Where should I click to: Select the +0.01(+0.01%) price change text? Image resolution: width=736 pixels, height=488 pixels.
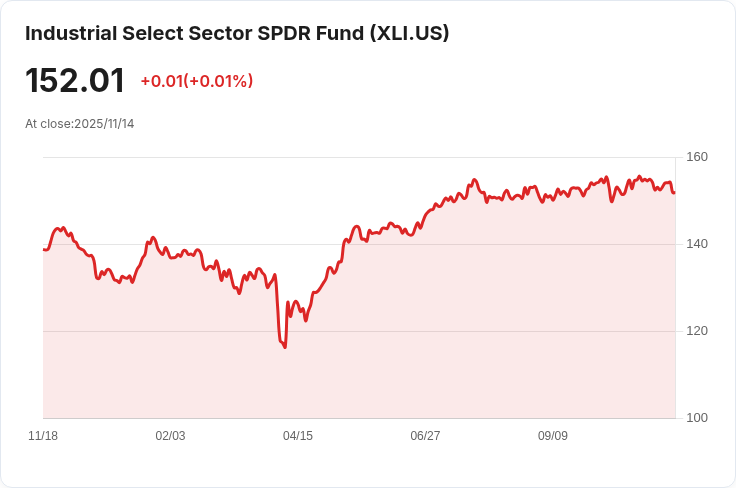coord(197,81)
